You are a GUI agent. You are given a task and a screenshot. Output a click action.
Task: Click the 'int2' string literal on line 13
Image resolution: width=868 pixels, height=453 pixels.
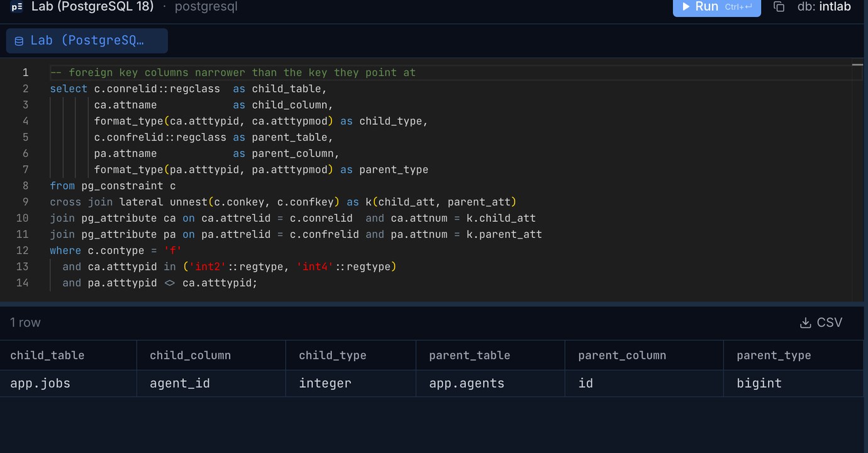[207, 266]
